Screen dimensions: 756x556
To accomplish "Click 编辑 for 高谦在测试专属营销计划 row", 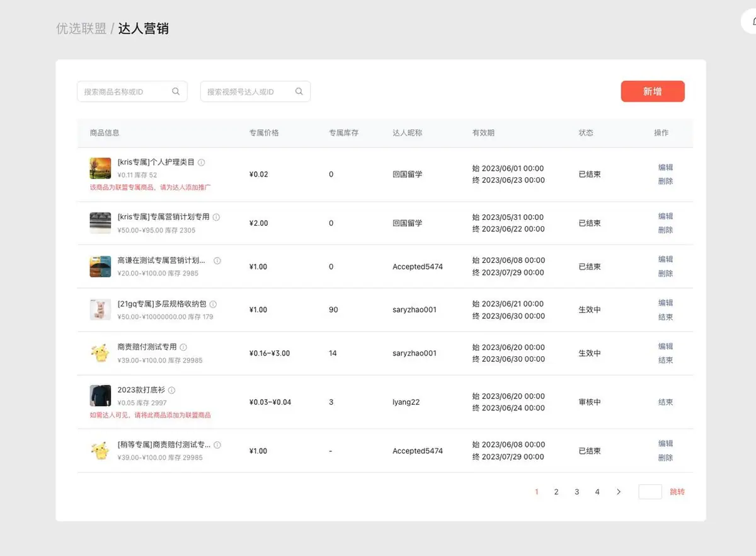I will [665, 259].
